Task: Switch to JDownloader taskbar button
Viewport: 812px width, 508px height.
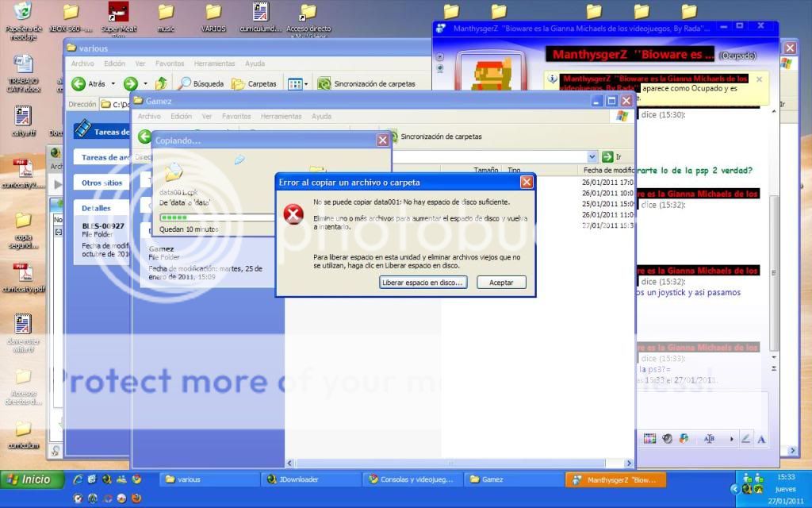Action: tap(311, 479)
